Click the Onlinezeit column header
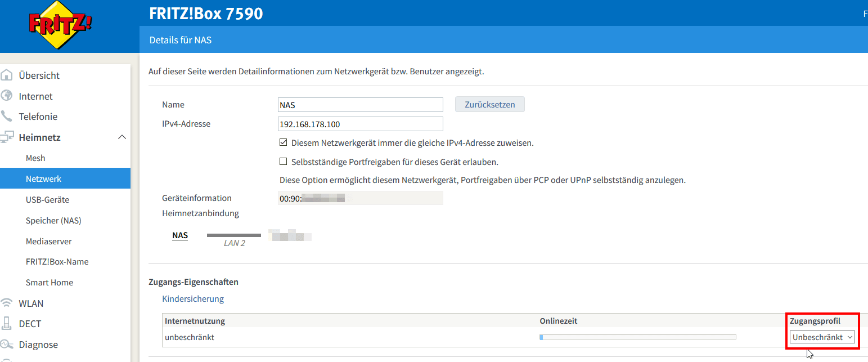Viewport: 868px width, 362px height. click(559, 321)
